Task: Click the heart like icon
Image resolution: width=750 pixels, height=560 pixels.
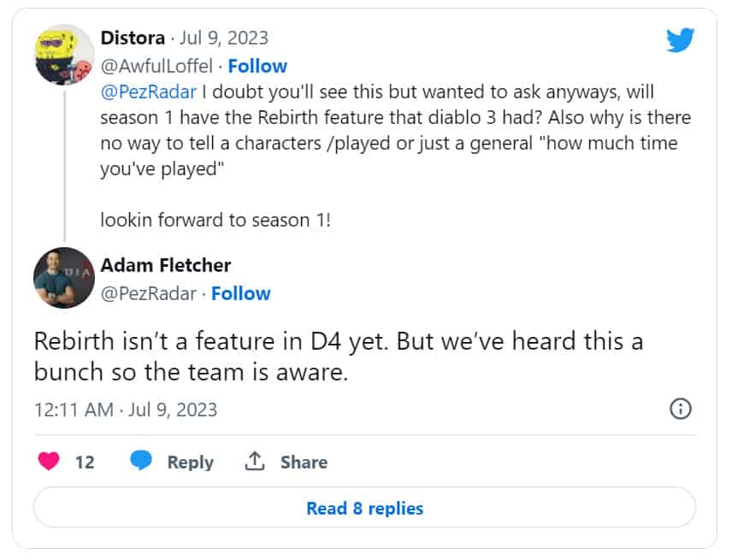Action: coord(50,462)
